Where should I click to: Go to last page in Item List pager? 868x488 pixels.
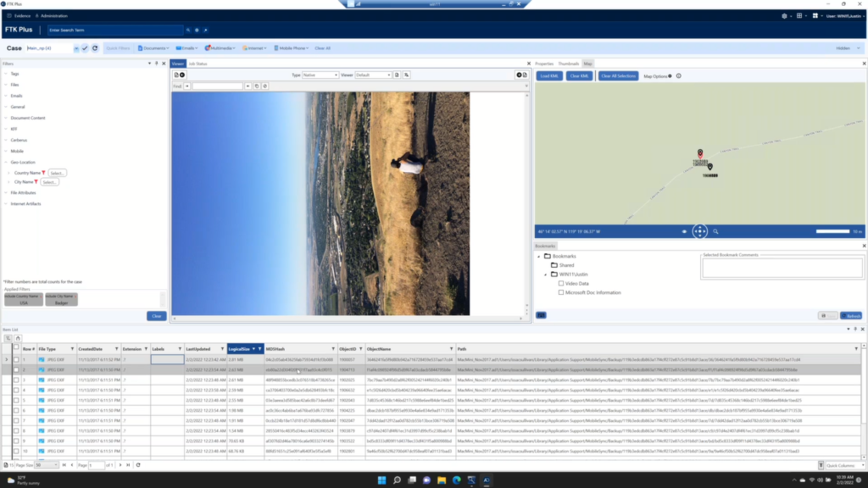(129, 465)
